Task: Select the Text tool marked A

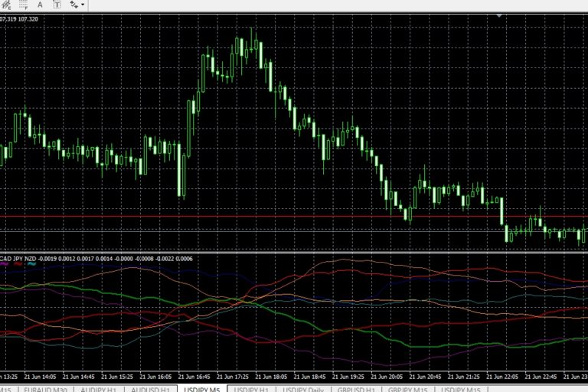Action: (x=39, y=5)
